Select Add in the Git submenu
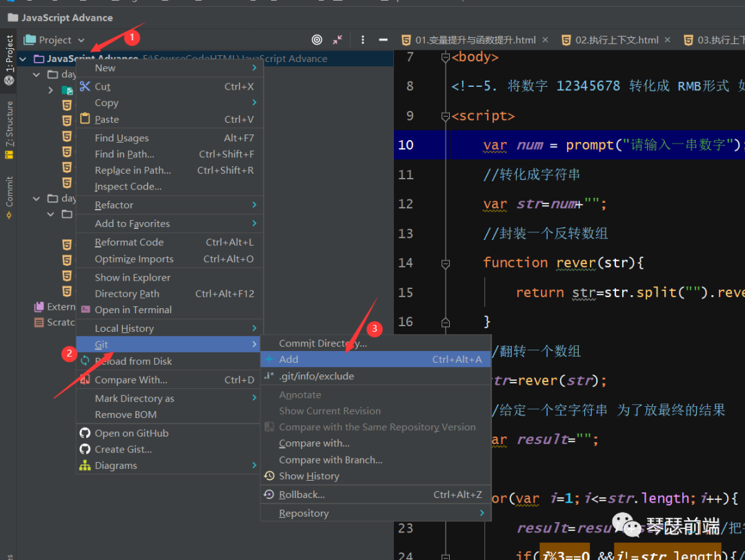 coord(288,359)
